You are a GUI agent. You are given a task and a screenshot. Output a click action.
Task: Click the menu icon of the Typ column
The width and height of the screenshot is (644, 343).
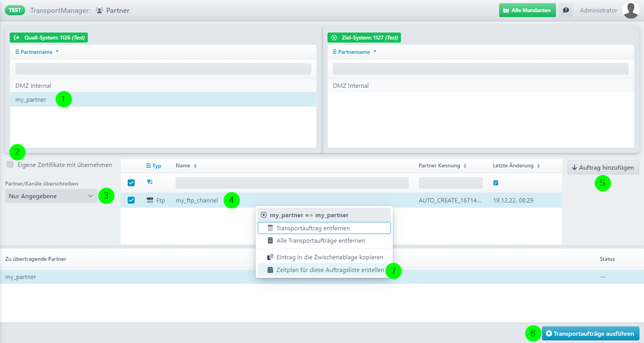pyautogui.click(x=148, y=166)
